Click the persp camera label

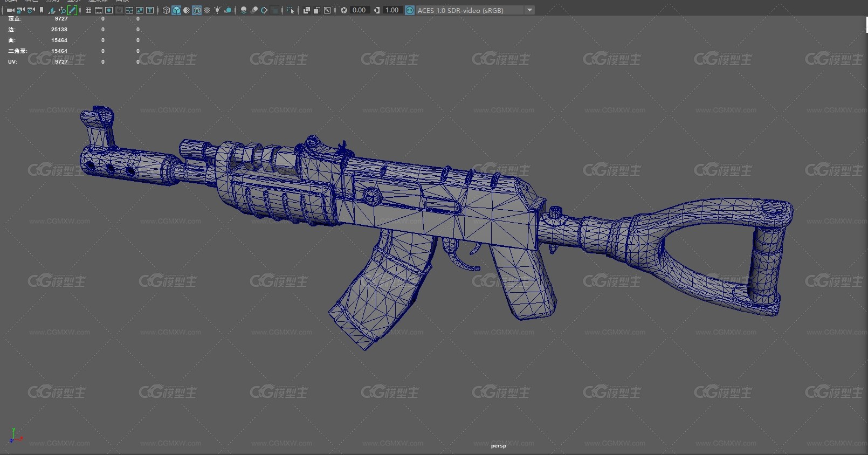coord(499,446)
